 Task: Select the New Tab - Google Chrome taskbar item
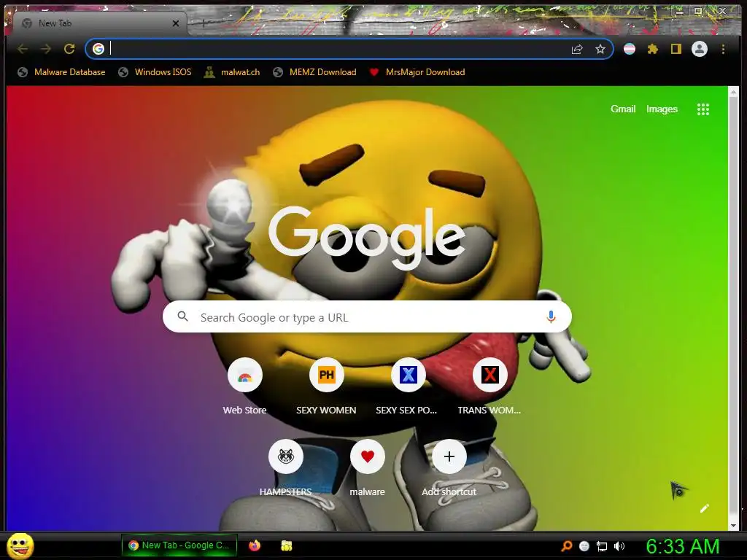[x=179, y=545]
